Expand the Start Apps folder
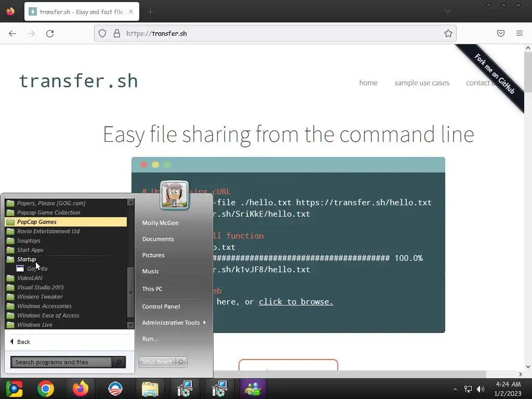This screenshot has height=399, width=532. click(x=66, y=250)
